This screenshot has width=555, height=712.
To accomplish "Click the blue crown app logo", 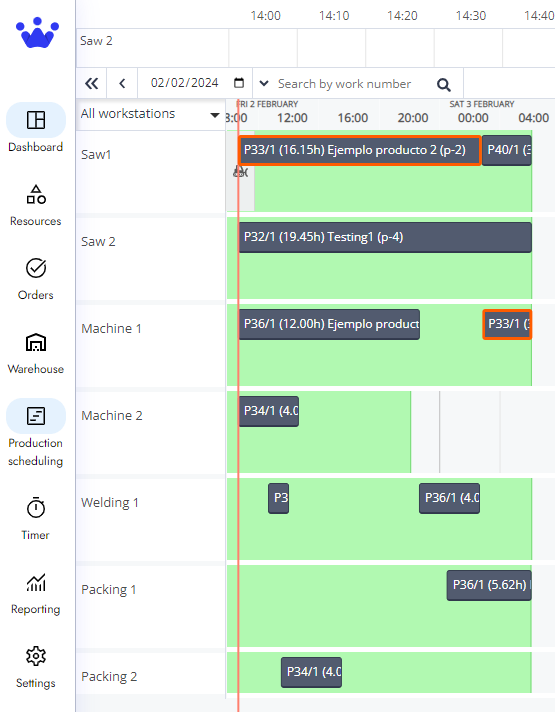I will coord(37,33).
